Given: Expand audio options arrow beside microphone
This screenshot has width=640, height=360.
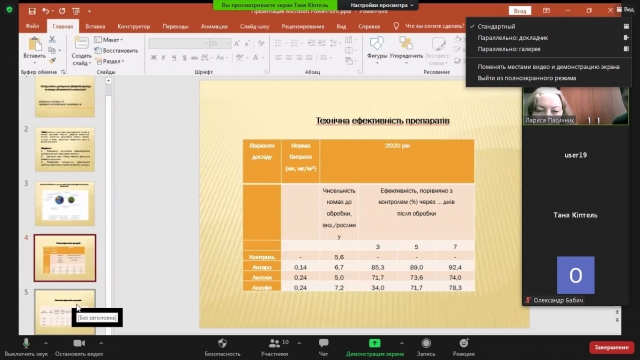Looking at the screenshot, I should pos(46,343).
